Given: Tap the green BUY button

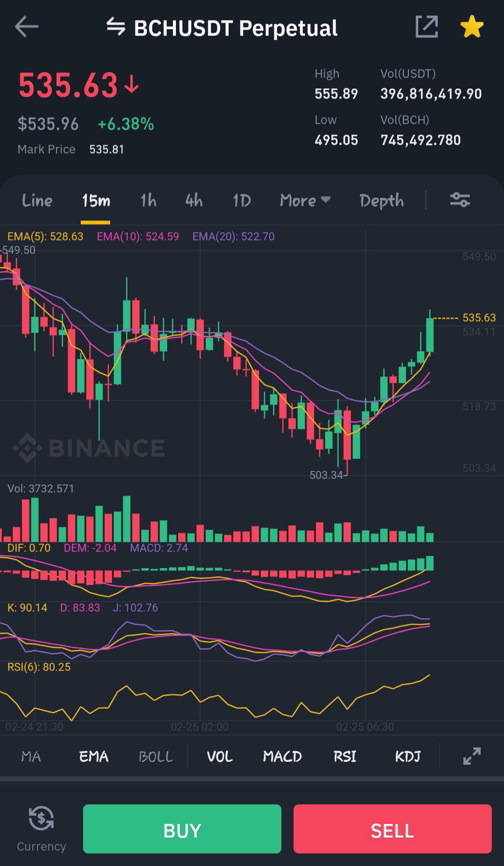Looking at the screenshot, I should 182,829.
